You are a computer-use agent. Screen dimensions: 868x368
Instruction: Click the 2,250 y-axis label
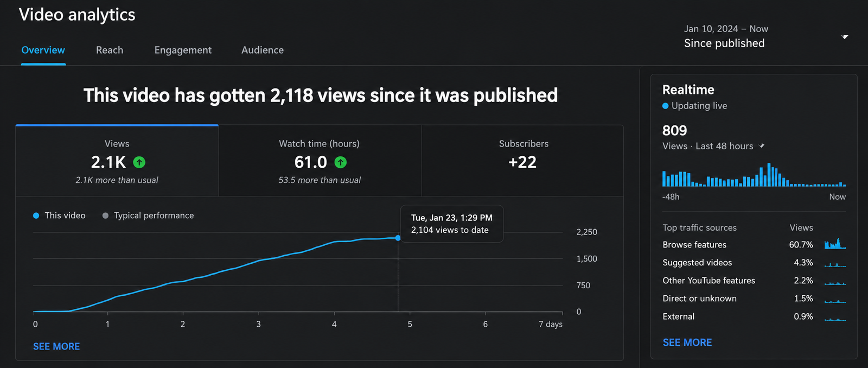586,232
